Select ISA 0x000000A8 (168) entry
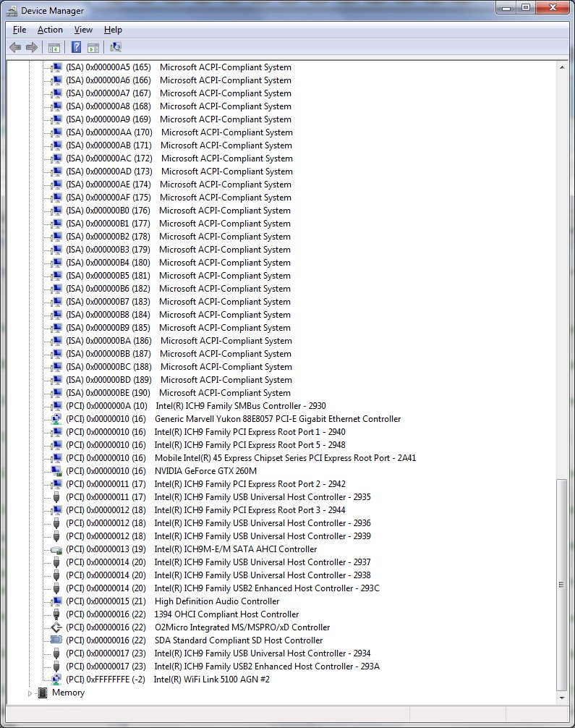The image size is (575, 728). tap(179, 106)
